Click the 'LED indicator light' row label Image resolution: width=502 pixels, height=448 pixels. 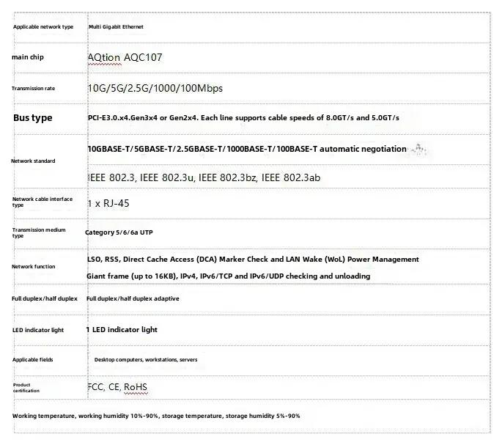pos(38,330)
